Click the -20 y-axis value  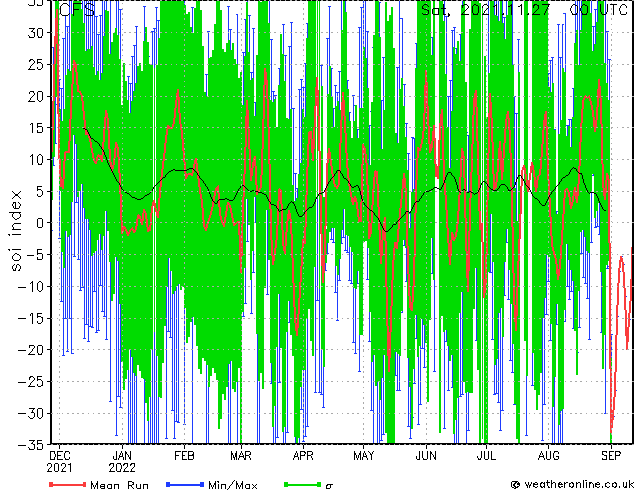tap(31, 350)
